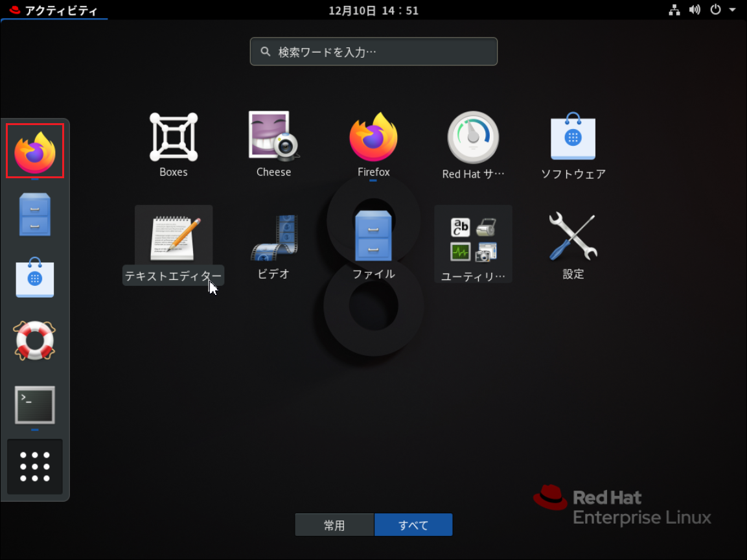This screenshot has height=560, width=747.
Task: Open the ユーティリティ app folder
Action: click(473, 245)
